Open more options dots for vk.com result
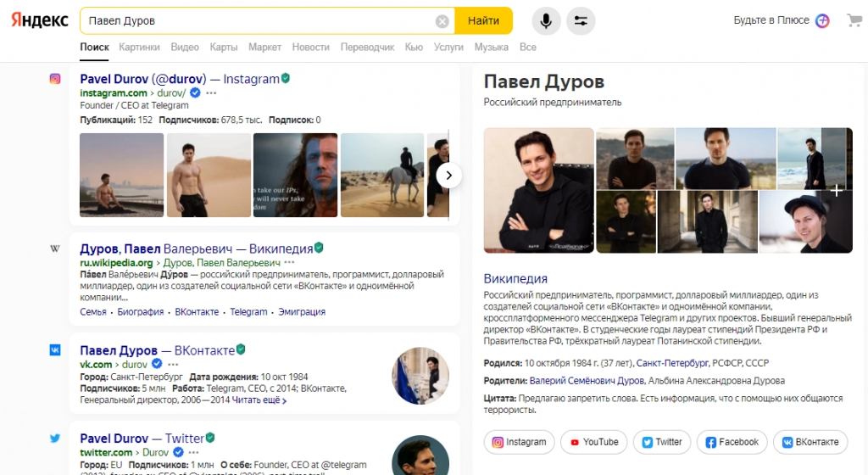The image size is (868, 475). (x=173, y=364)
